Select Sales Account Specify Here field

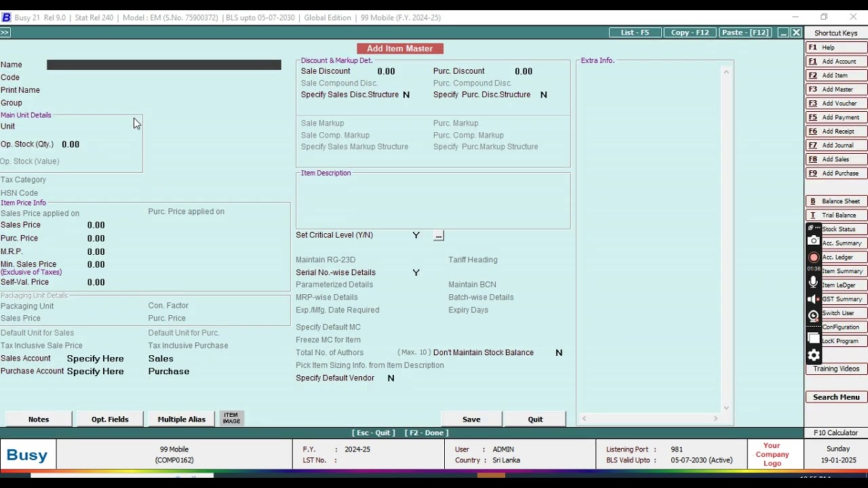pyautogui.click(x=96, y=359)
